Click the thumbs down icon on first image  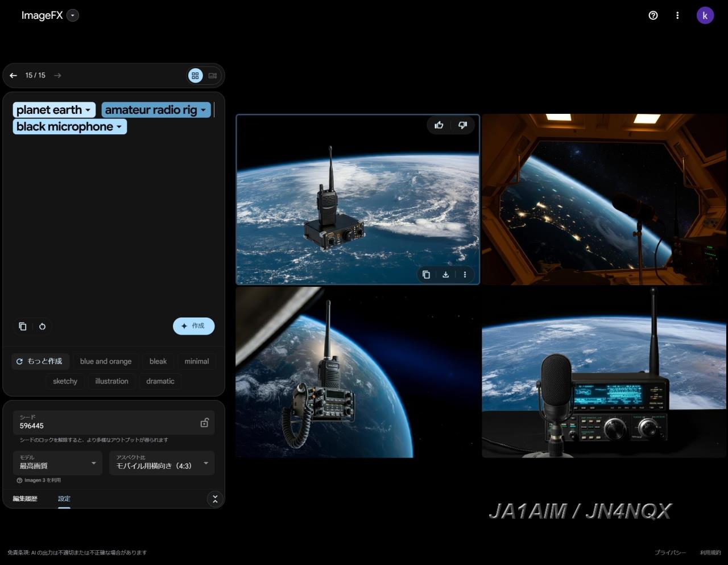[462, 125]
